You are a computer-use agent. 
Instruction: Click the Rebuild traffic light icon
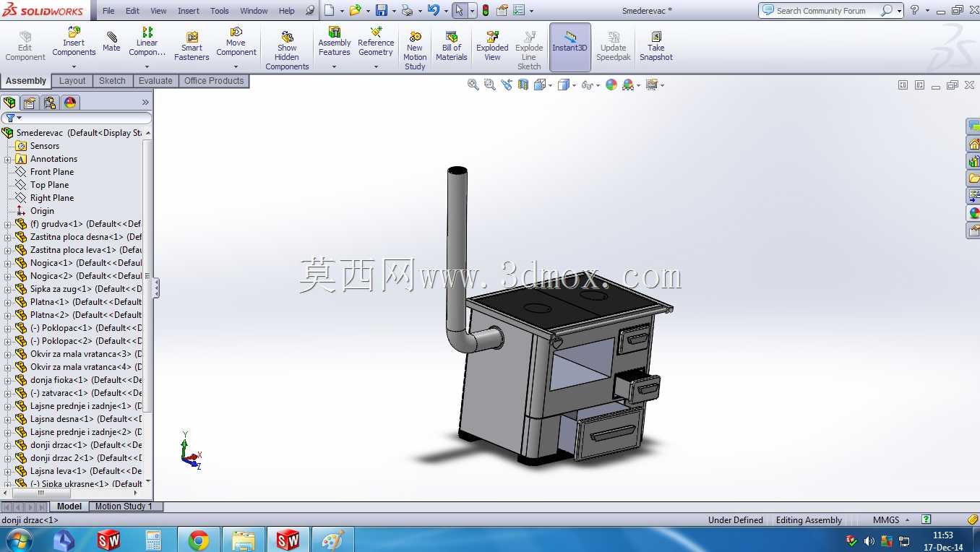(x=486, y=10)
